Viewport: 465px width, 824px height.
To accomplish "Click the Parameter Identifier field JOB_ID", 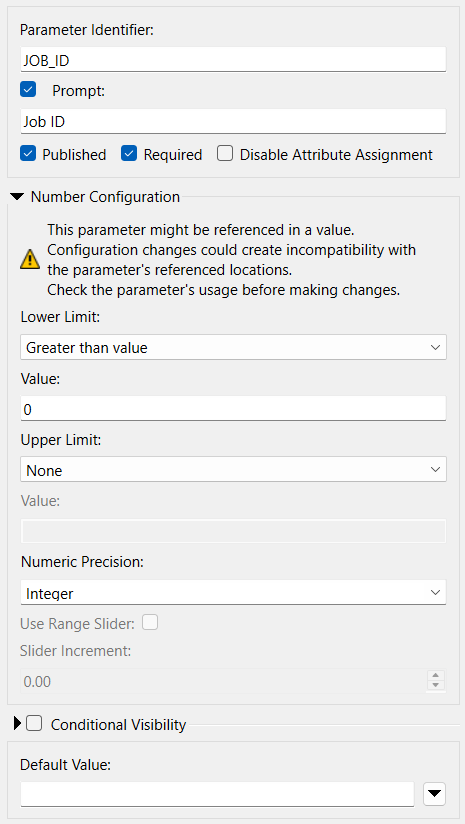I will point(233,59).
